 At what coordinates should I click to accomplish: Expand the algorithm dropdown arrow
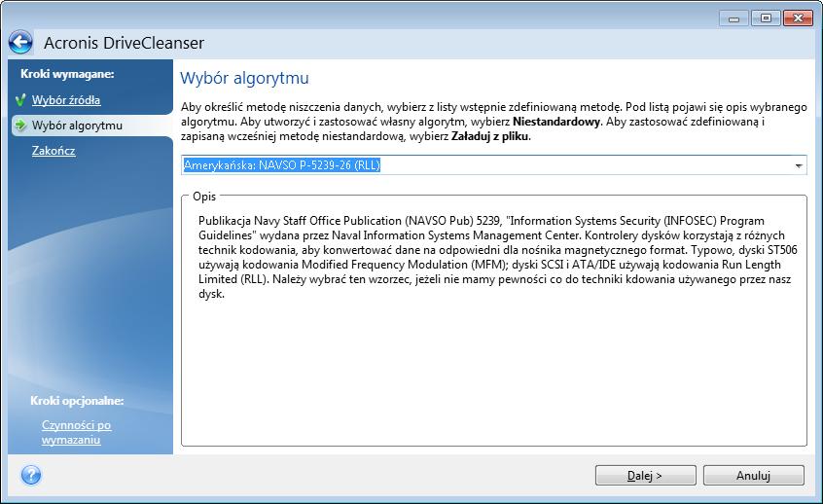[799, 165]
